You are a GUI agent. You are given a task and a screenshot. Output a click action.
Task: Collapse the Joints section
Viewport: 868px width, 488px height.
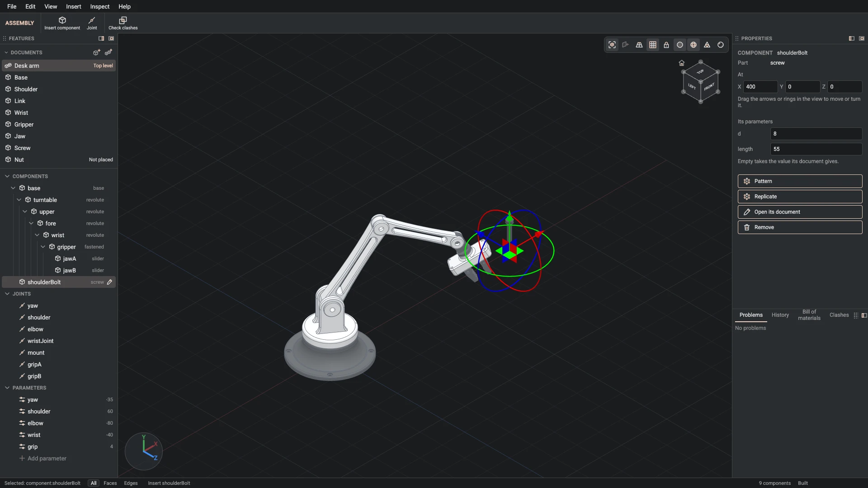click(7, 294)
